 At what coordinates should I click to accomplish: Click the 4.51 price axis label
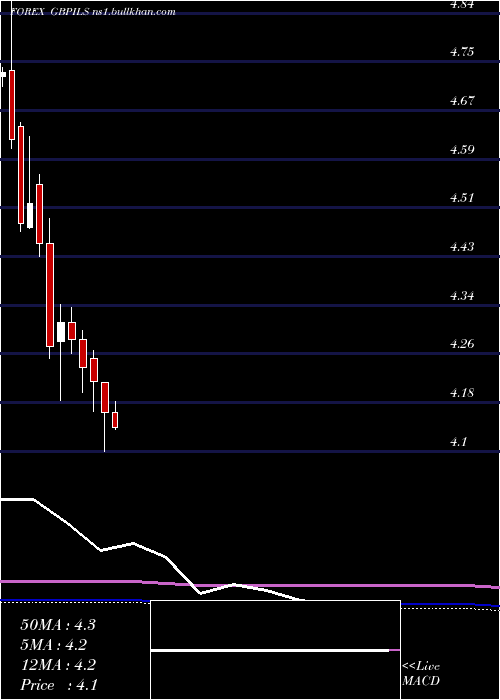click(461, 198)
